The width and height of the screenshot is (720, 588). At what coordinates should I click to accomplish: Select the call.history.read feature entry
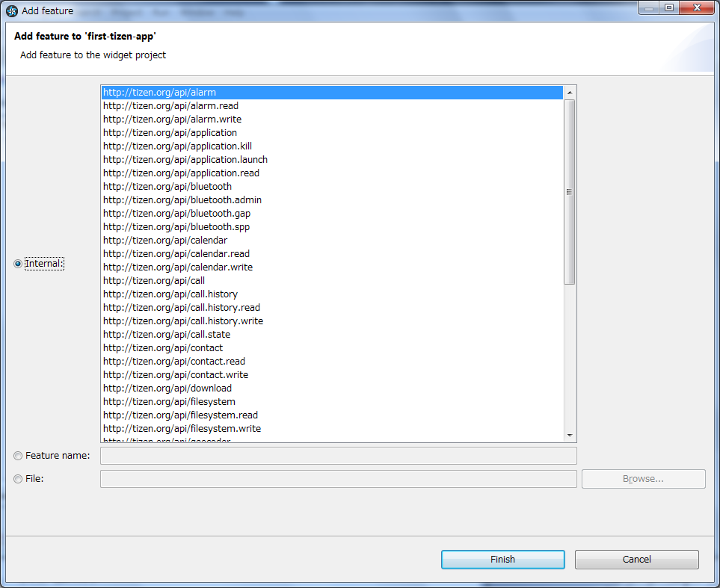(x=333, y=308)
